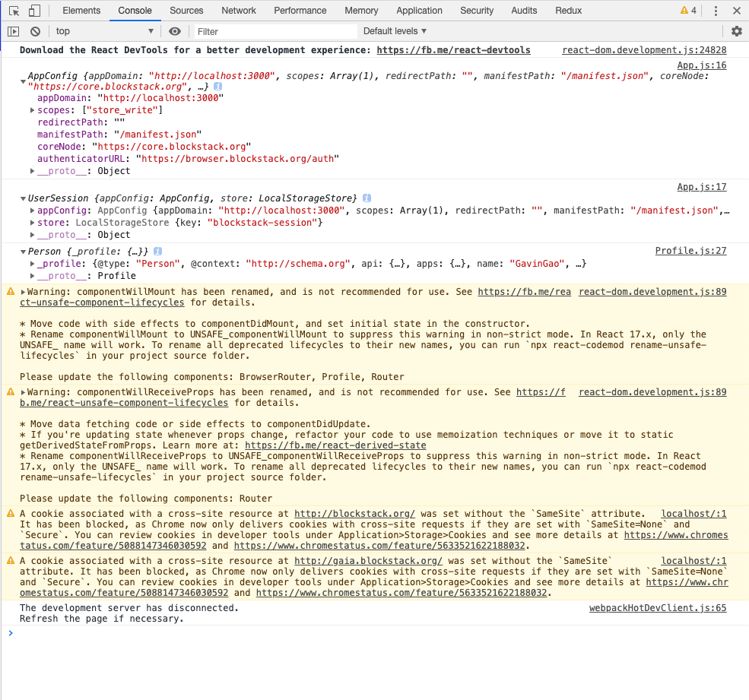The height and width of the screenshot is (700, 749).
Task: Click the manifestPath property row
Action: pos(119,135)
